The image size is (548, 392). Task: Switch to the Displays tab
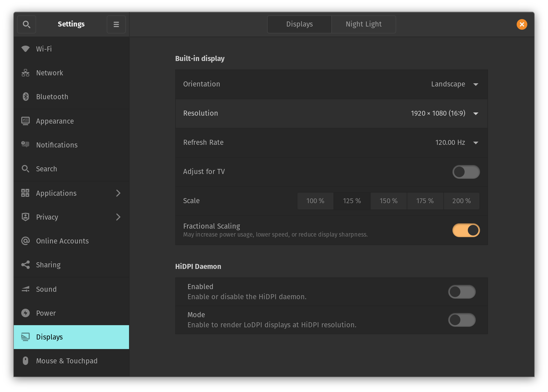299,24
